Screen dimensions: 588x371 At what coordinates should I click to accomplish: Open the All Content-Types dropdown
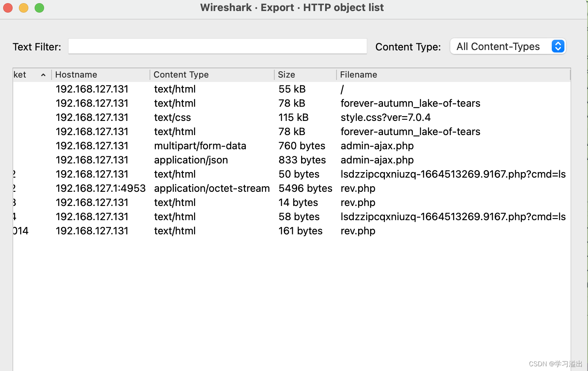(508, 46)
